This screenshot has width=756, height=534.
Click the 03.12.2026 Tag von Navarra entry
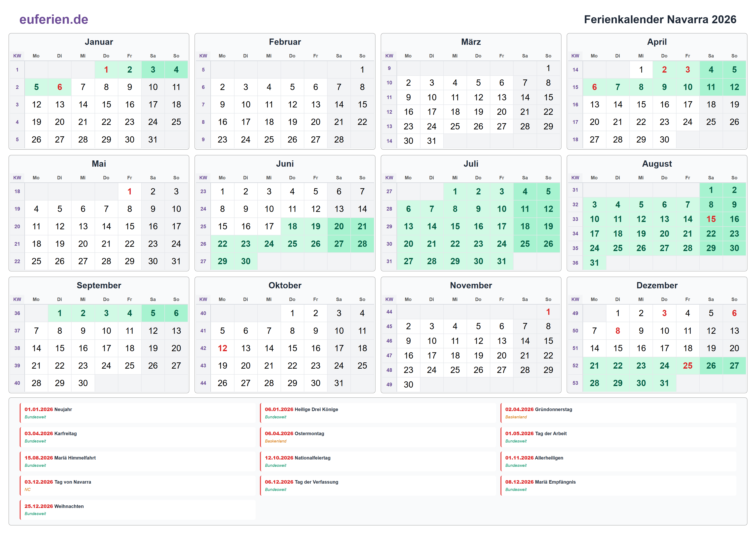137,485
